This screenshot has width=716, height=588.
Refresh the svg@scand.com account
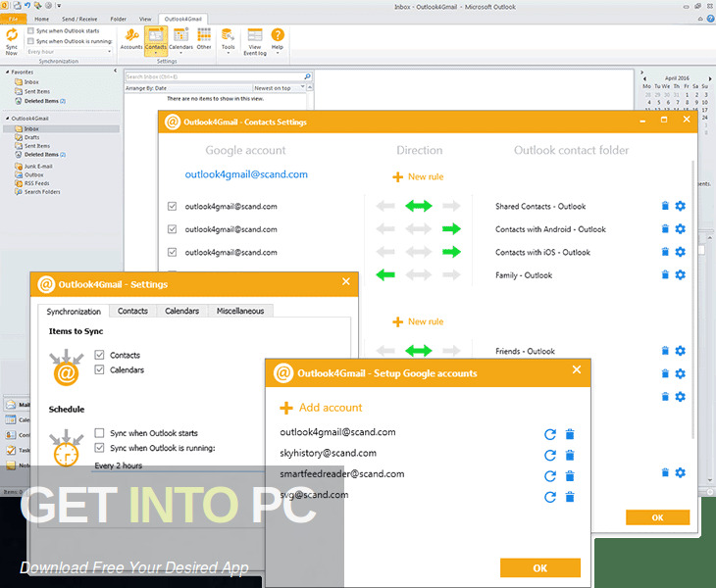point(550,497)
